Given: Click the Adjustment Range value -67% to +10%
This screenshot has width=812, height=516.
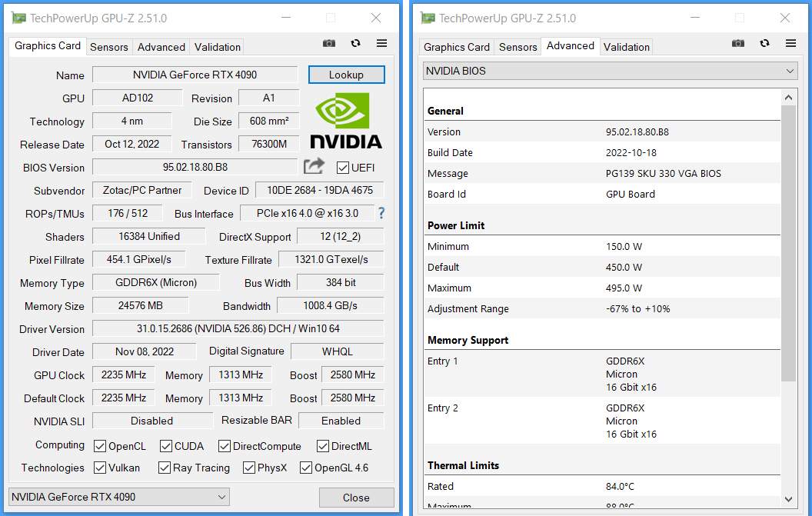Looking at the screenshot, I should [x=638, y=309].
